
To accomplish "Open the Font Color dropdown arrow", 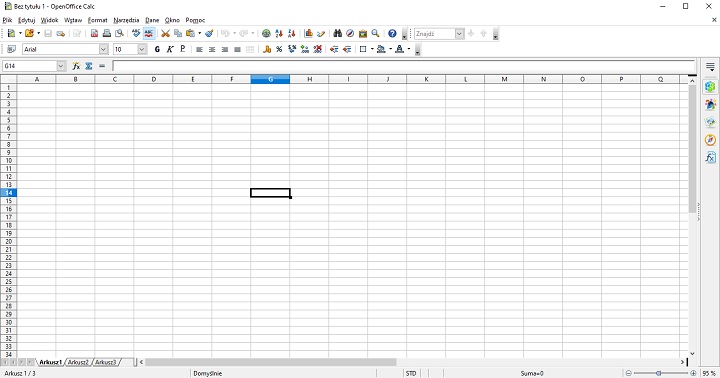I will [x=409, y=49].
